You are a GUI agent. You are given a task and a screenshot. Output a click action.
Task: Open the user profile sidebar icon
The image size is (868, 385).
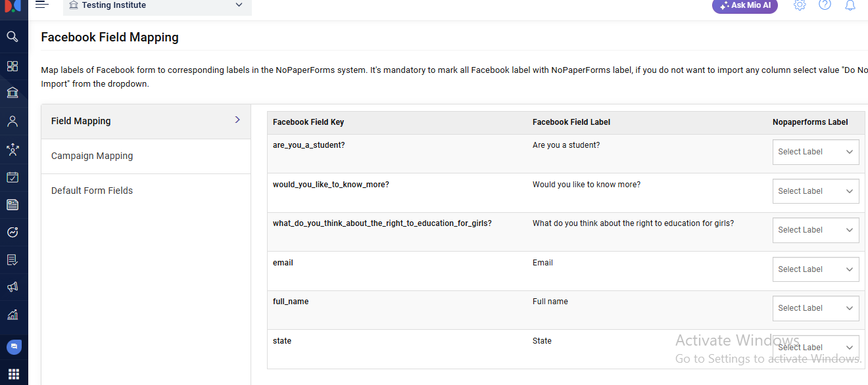(x=12, y=122)
